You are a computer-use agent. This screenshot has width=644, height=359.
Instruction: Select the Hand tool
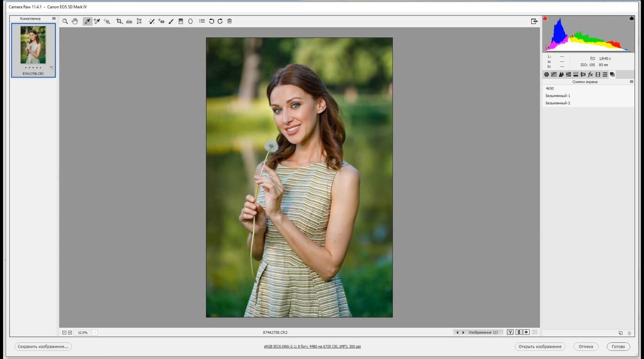75,21
